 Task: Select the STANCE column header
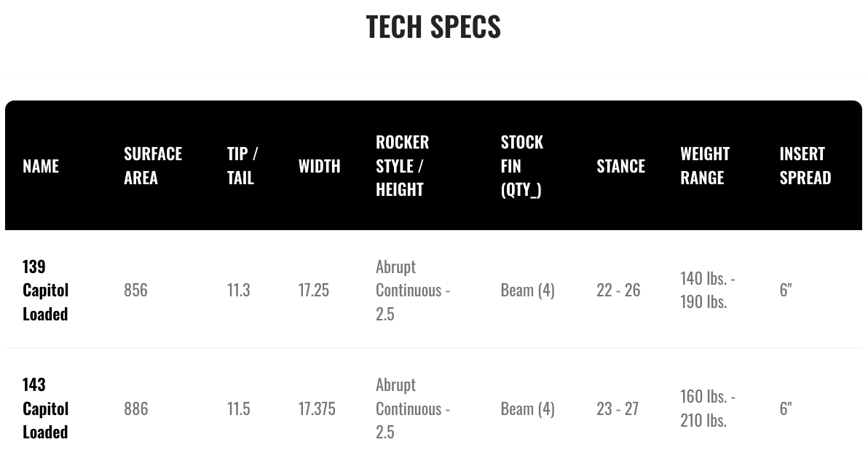621,166
